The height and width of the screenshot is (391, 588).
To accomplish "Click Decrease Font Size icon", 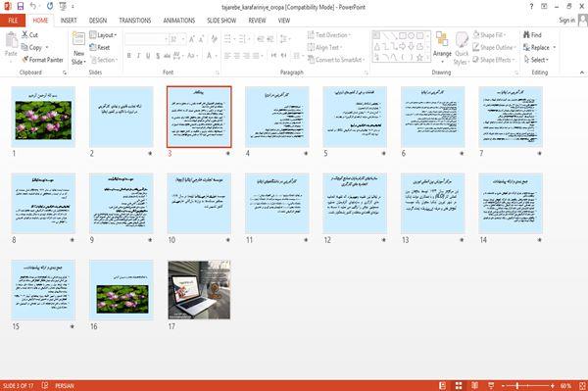I will pyautogui.click(x=201, y=39).
